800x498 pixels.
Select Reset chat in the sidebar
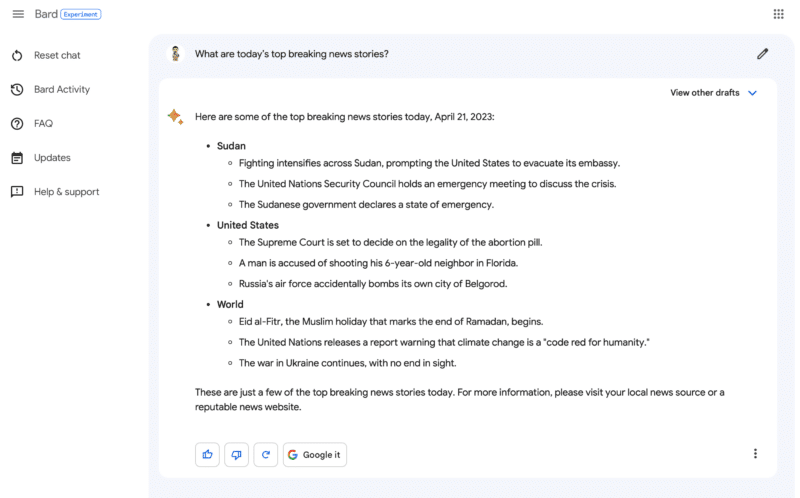56,55
